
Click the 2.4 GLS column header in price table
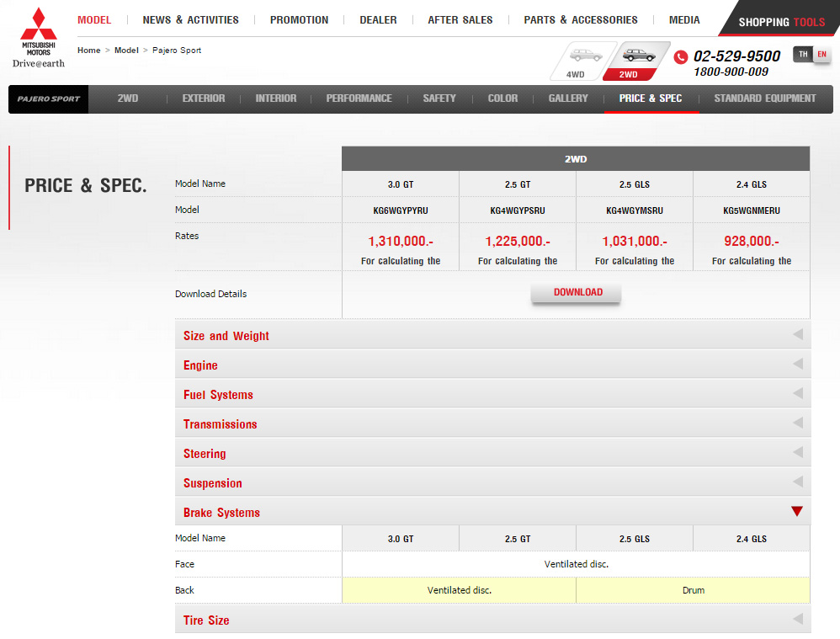[752, 184]
